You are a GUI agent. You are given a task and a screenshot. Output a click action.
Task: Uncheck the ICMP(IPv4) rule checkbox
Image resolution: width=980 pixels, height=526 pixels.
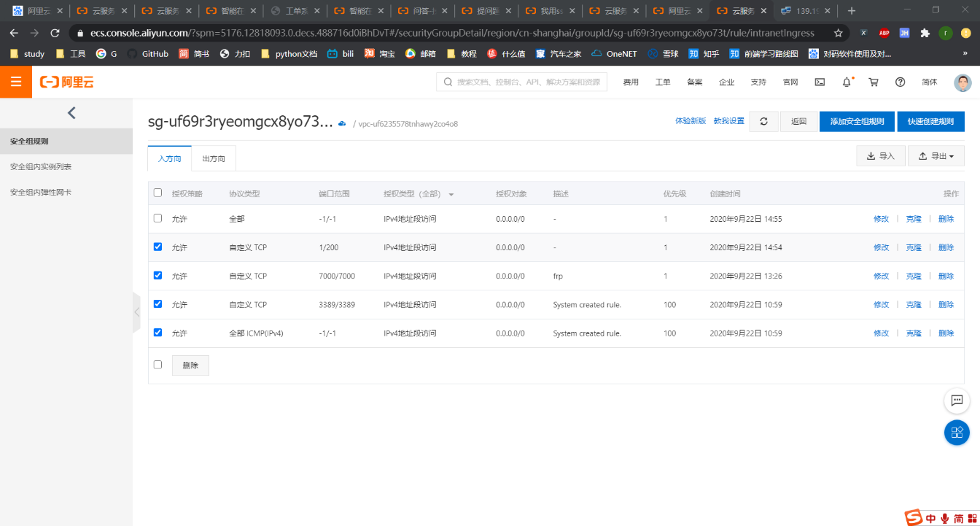pos(157,332)
